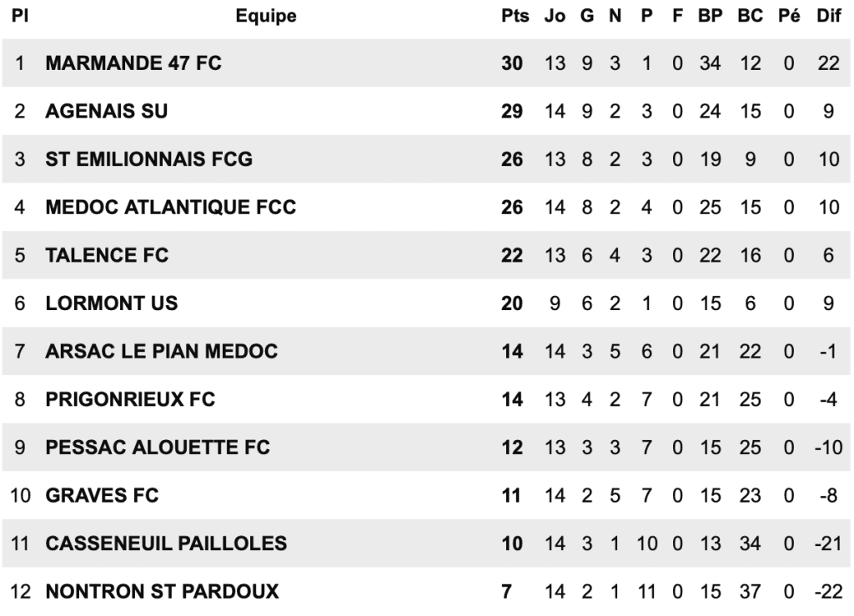Click the GRAVES FC team name
Screen dimensions: 854x616
pyautogui.click(x=102, y=496)
